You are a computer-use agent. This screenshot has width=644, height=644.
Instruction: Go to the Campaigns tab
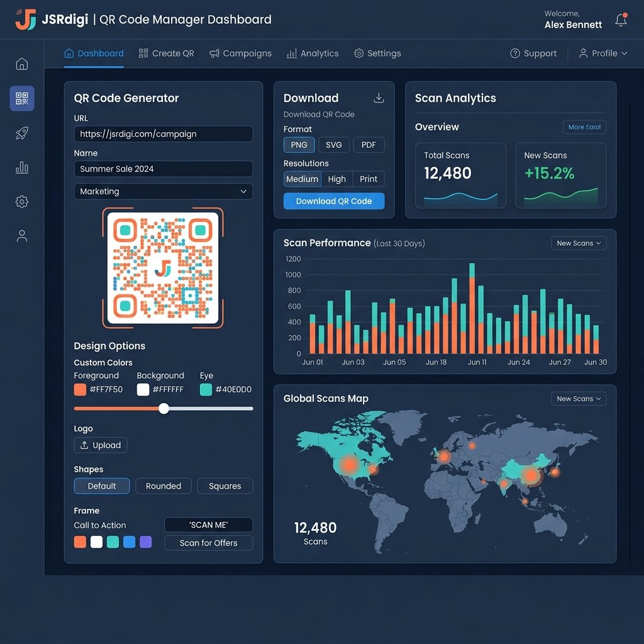tap(240, 53)
